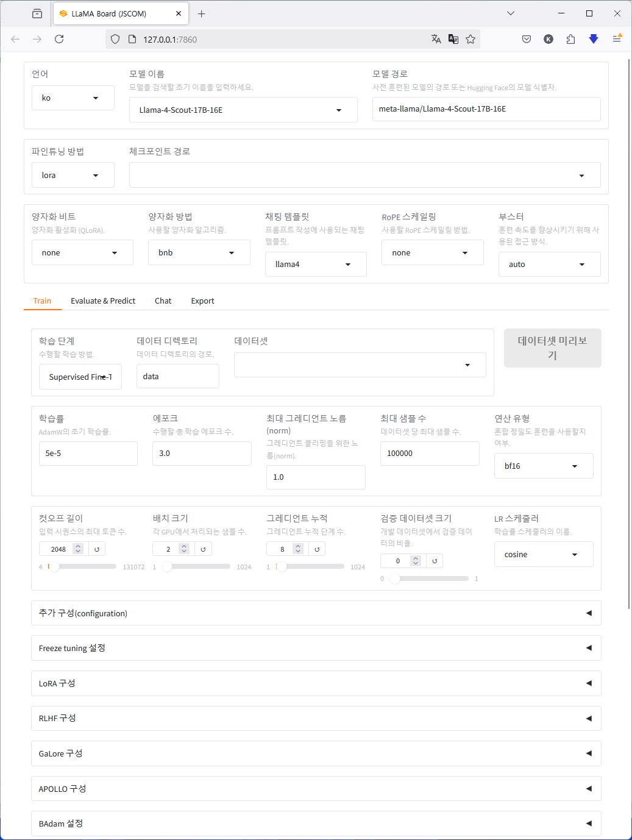Open the extensions puzzle icon
This screenshot has width=632, height=840.
click(x=570, y=39)
